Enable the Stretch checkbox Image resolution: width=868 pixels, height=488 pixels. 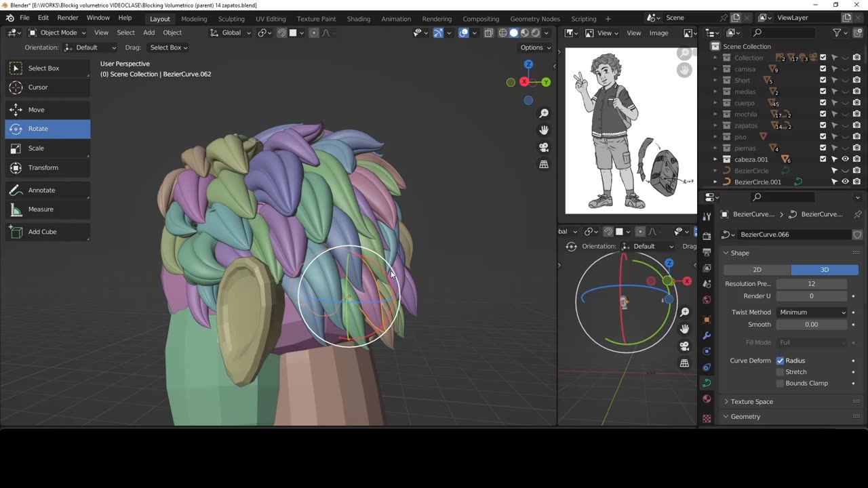[x=780, y=372]
